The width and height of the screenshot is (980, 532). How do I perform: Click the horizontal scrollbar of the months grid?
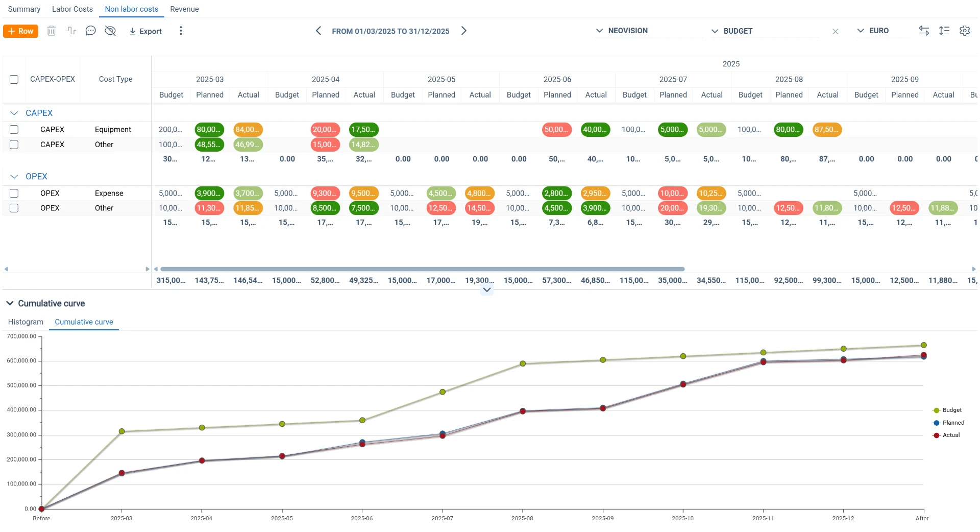423,269
